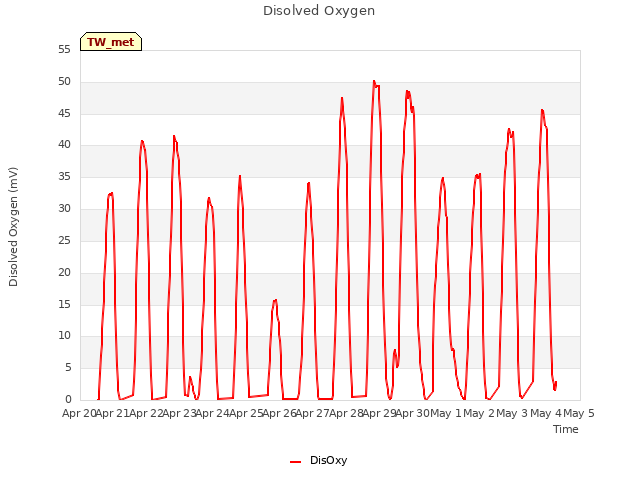
Task: Click the last tall peak near May 4
Action: (542, 110)
